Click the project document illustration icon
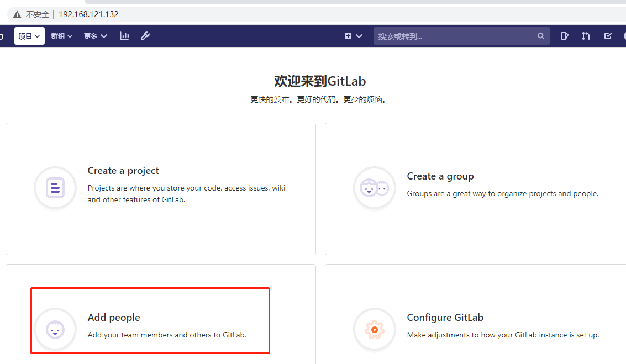 click(55, 188)
